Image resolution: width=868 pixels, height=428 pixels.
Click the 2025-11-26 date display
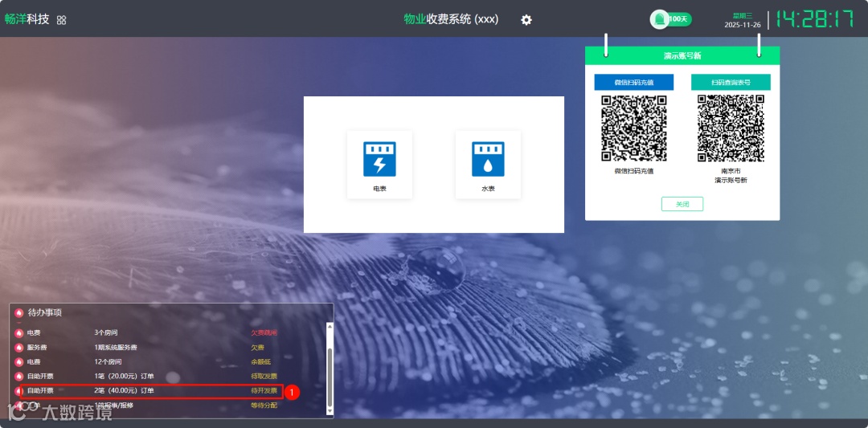pos(743,25)
